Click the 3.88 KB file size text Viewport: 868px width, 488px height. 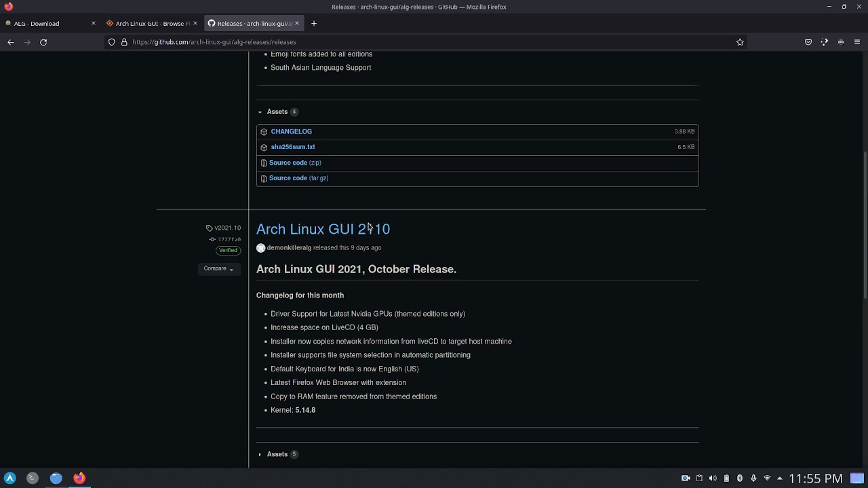tap(684, 131)
